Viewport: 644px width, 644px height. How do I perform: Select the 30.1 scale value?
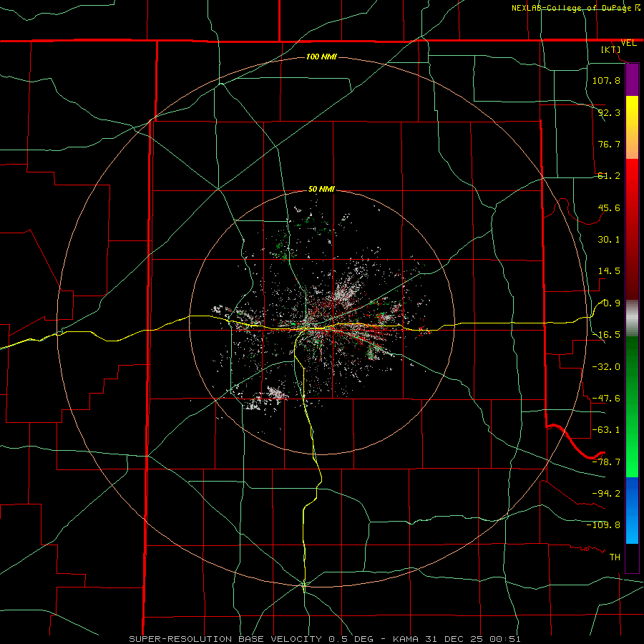point(609,240)
